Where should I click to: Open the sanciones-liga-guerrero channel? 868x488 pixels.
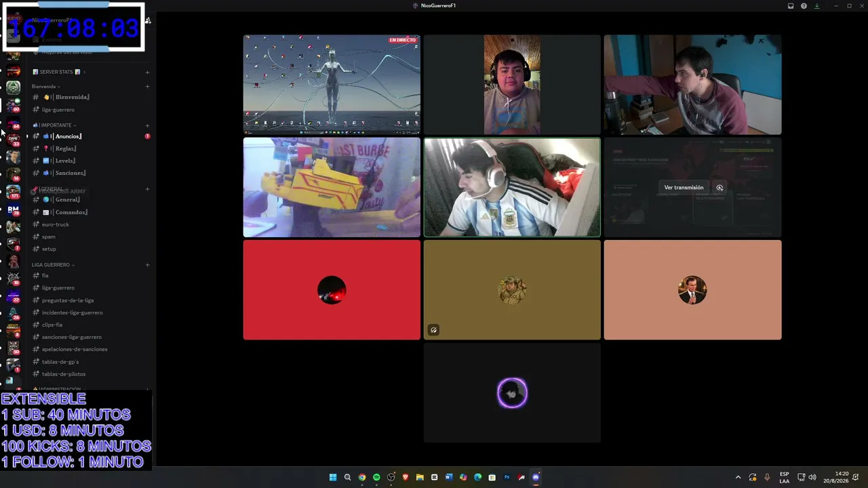[89, 337]
